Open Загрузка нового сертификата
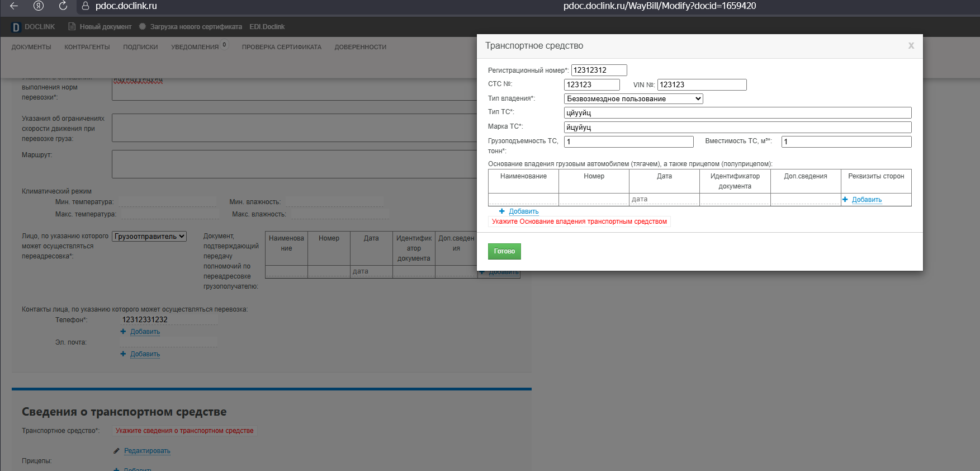Viewport: 980px width, 471px height. point(191,27)
